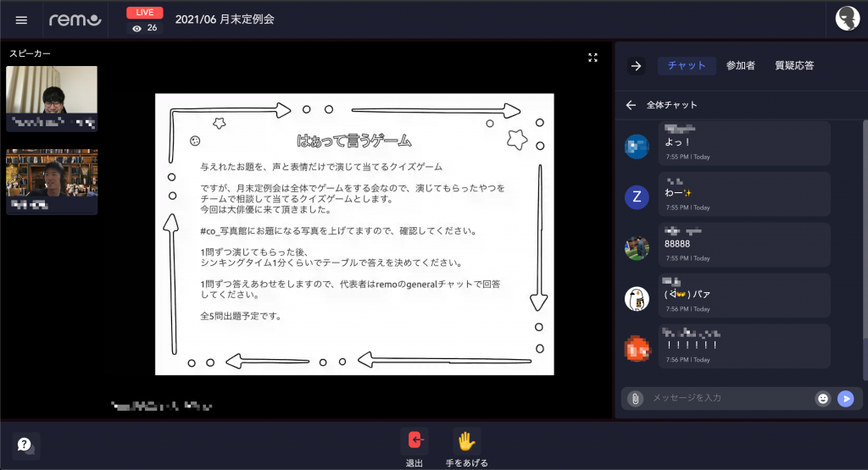Open the 質疑応答 tab
The height and width of the screenshot is (470, 868).
coord(794,66)
